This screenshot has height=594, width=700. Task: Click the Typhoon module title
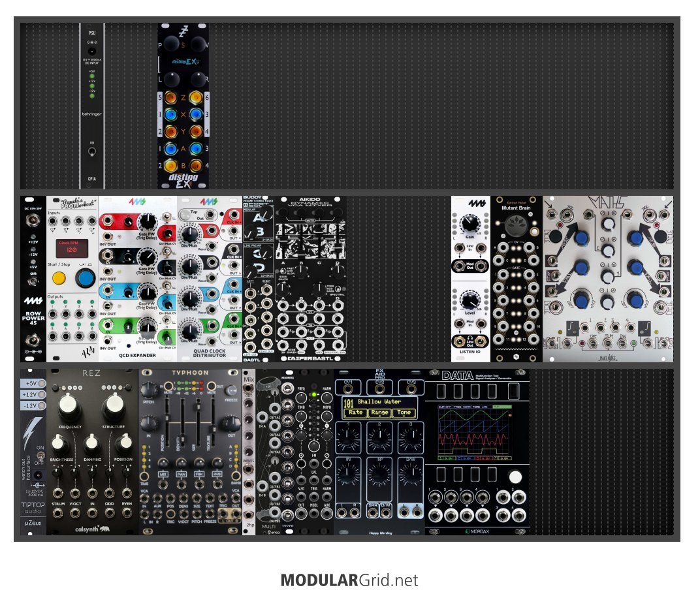coord(190,373)
